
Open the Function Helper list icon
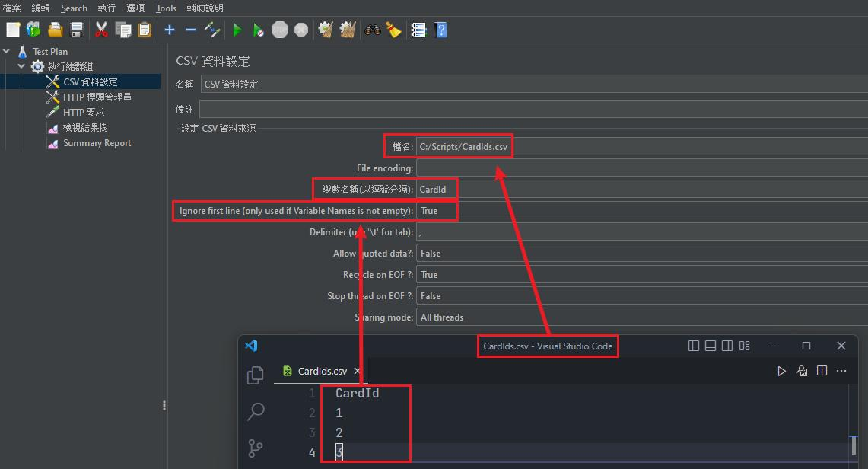(418, 30)
